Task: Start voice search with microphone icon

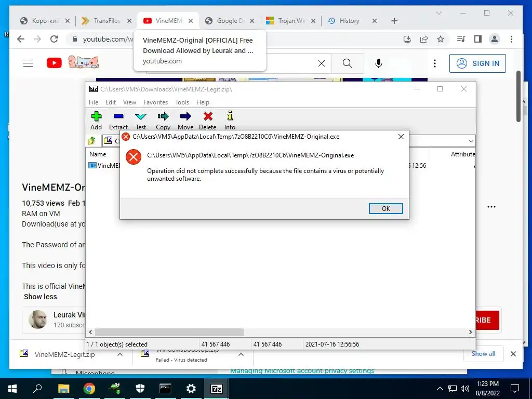Action: click(379, 63)
